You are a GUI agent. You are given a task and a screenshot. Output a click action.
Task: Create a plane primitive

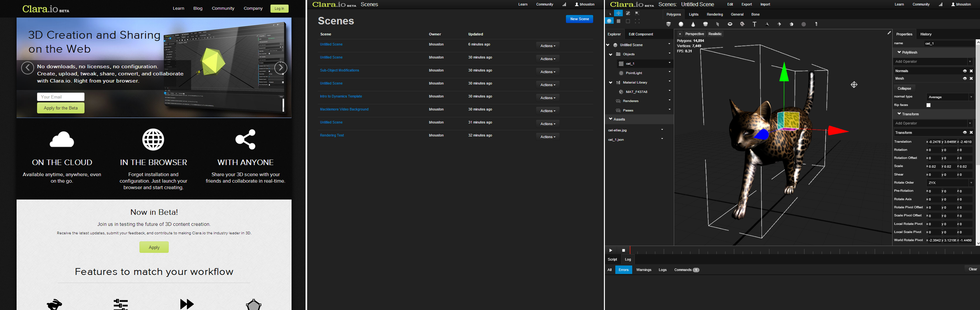coord(718,24)
